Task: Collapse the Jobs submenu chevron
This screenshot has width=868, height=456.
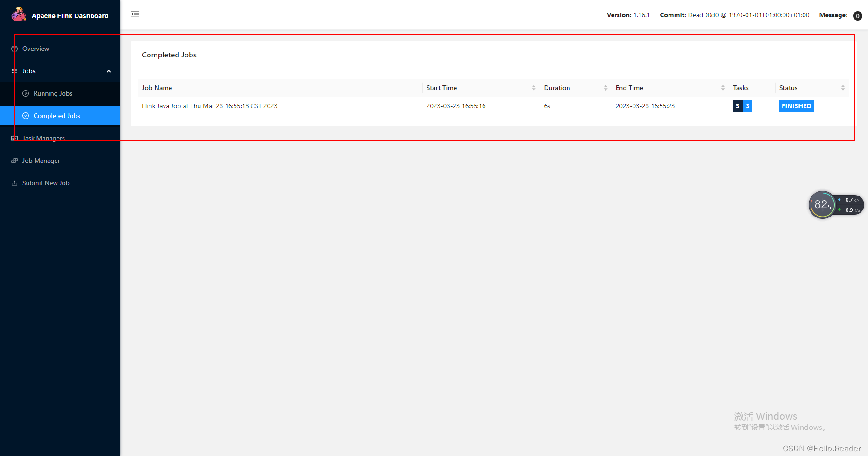Action: click(x=109, y=71)
